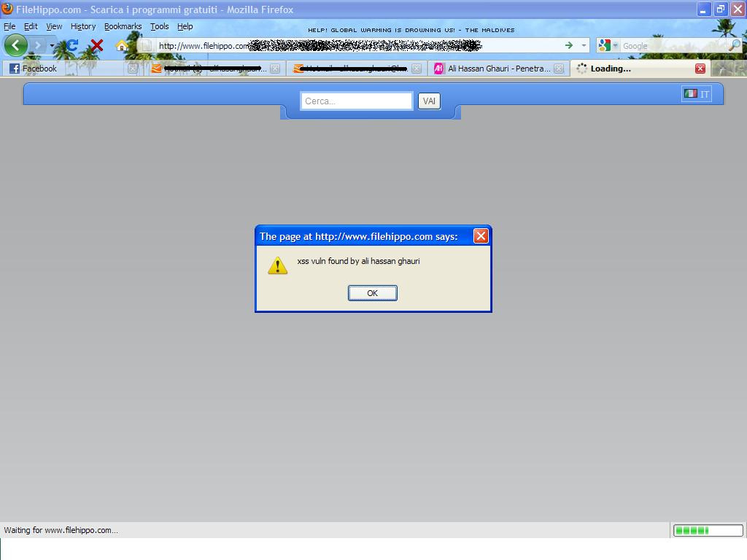
Task: Go to the home page icon
Action: click(x=122, y=46)
